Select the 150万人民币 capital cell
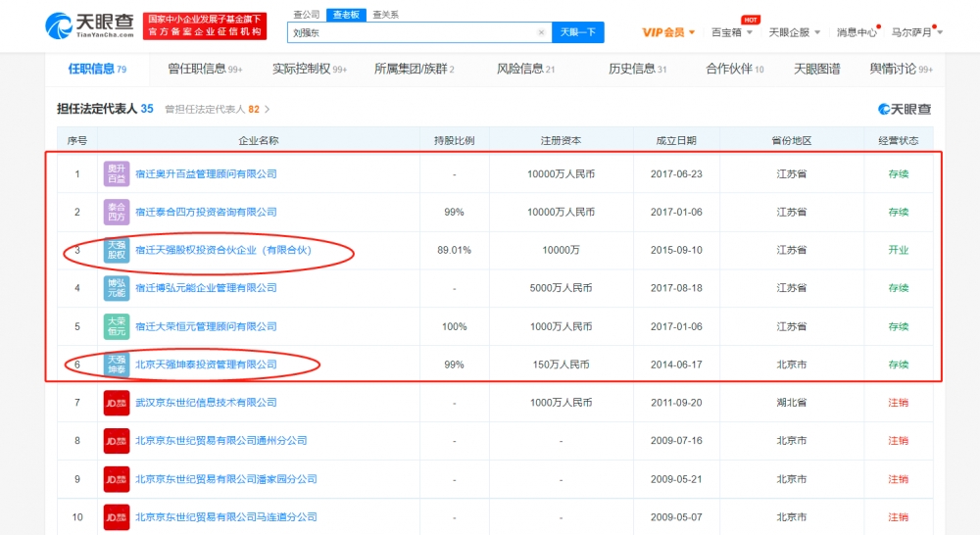Image resolution: width=980 pixels, height=535 pixels. 561,365
